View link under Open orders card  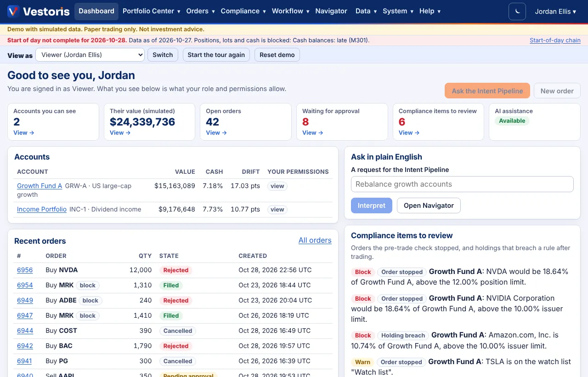pyautogui.click(x=216, y=133)
